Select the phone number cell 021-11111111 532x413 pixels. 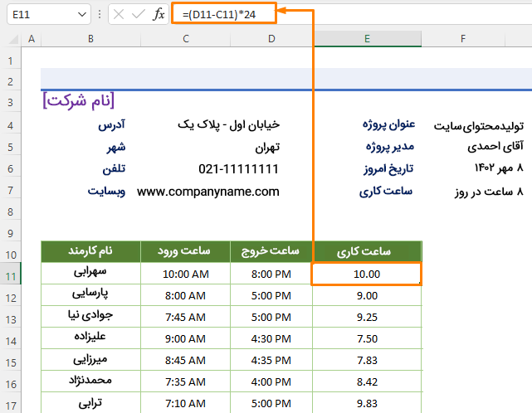(x=238, y=169)
